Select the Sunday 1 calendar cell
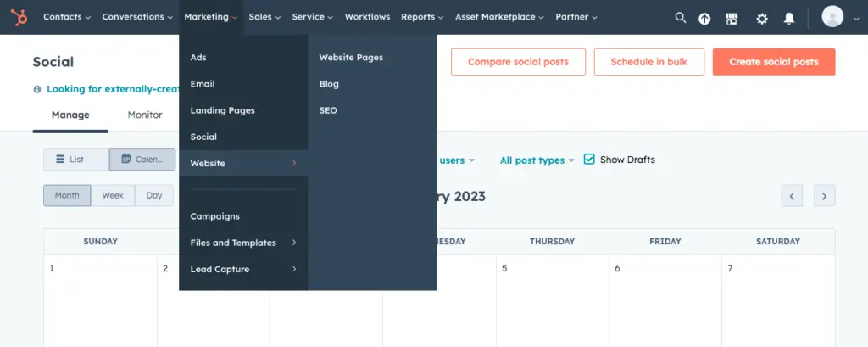The image size is (868, 347). click(x=100, y=300)
